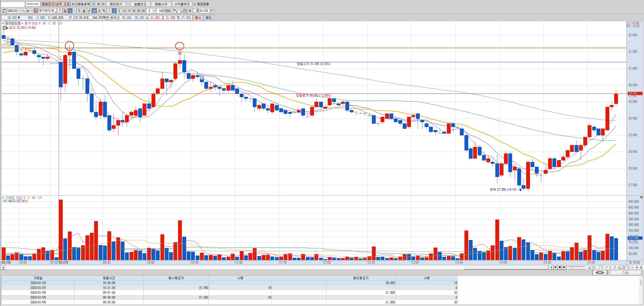Open the 일 period number dropdown
Screen dimensions: 644x306
point(74,11)
